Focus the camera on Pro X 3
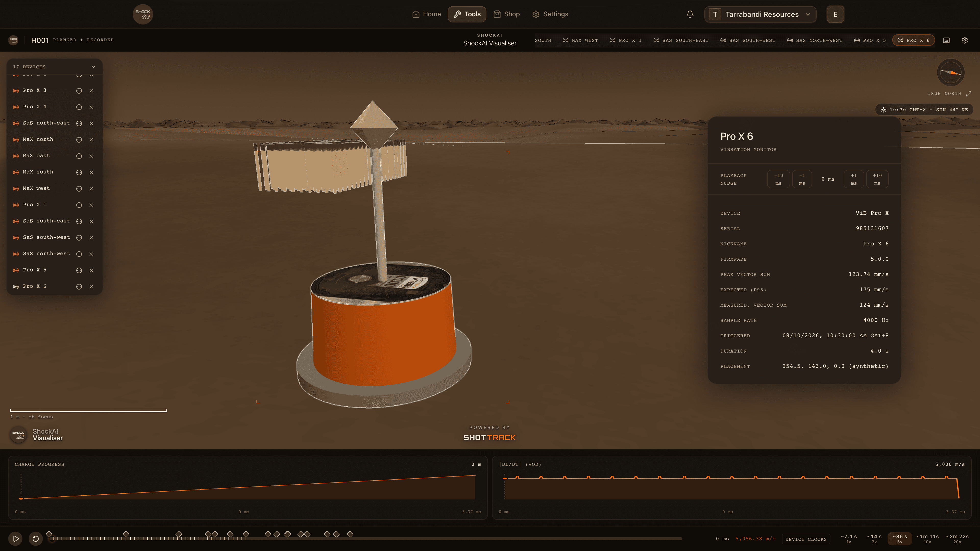 [79, 91]
